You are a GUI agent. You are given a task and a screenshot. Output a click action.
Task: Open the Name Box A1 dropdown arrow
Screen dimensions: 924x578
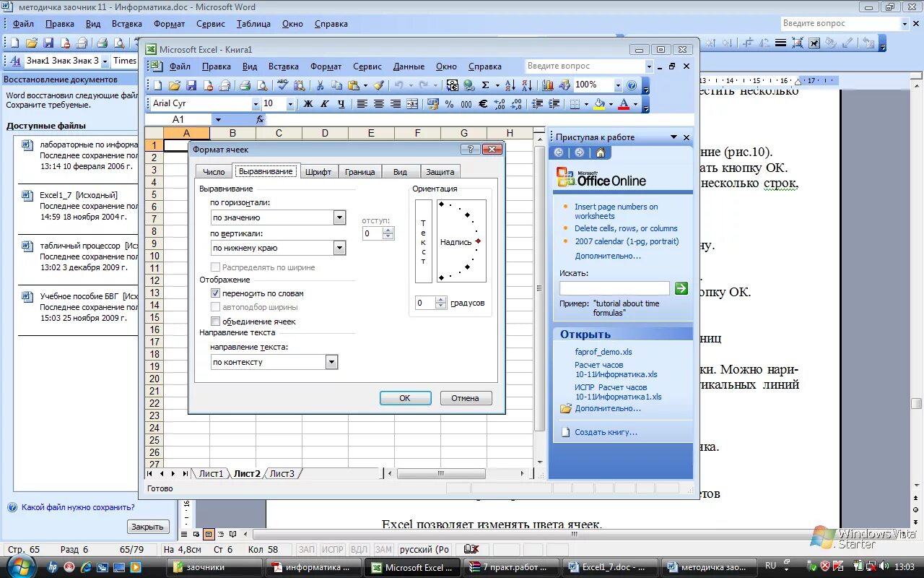click(218, 119)
